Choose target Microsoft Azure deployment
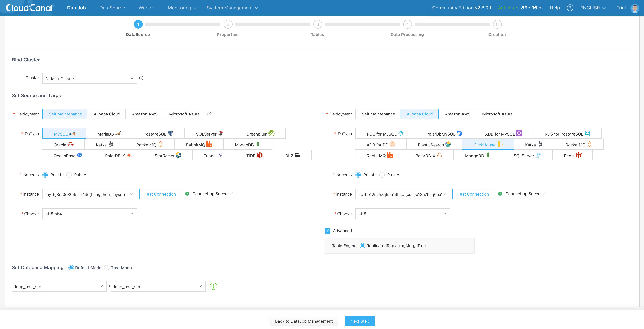The width and height of the screenshot is (644, 329). point(497,114)
